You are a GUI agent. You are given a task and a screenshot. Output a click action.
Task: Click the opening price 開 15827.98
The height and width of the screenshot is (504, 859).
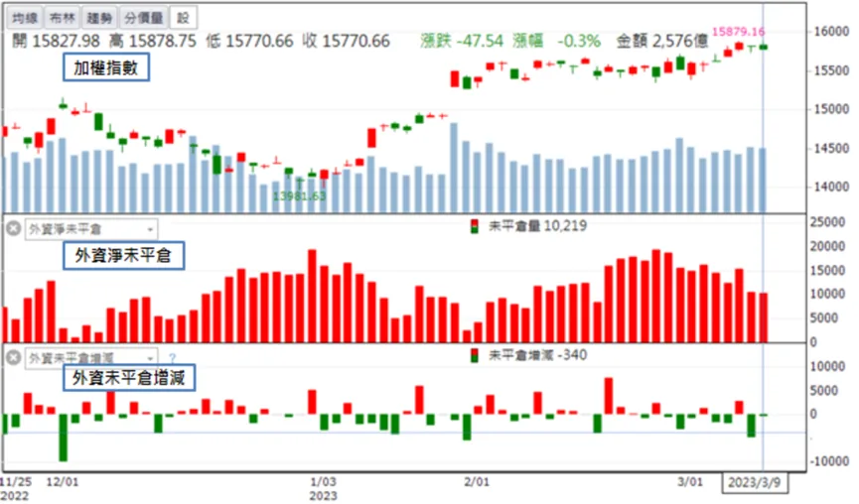[x=56, y=41]
